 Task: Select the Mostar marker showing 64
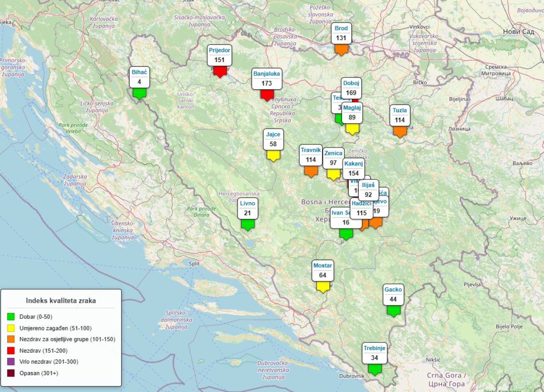click(323, 271)
